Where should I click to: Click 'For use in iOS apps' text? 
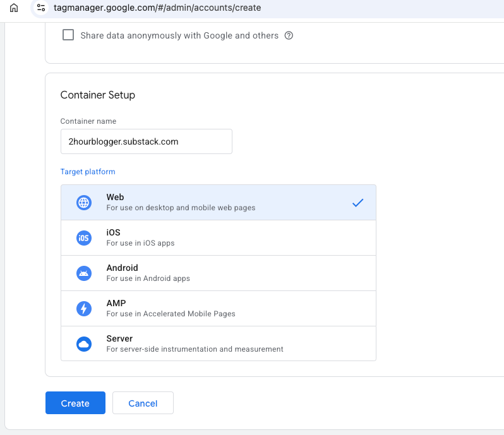[x=140, y=243]
